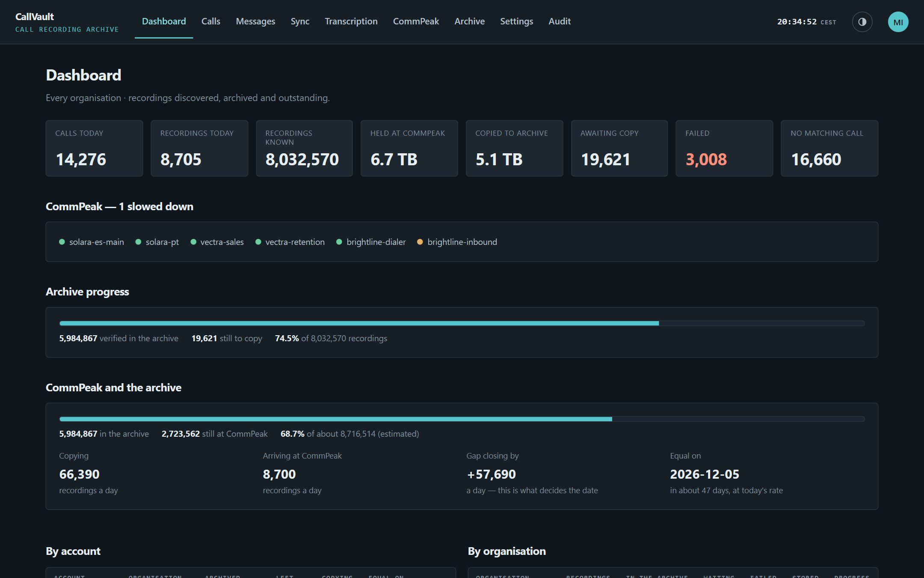Click the Copying 66,390 figure
This screenshot has width=924, height=578.
[x=79, y=474]
